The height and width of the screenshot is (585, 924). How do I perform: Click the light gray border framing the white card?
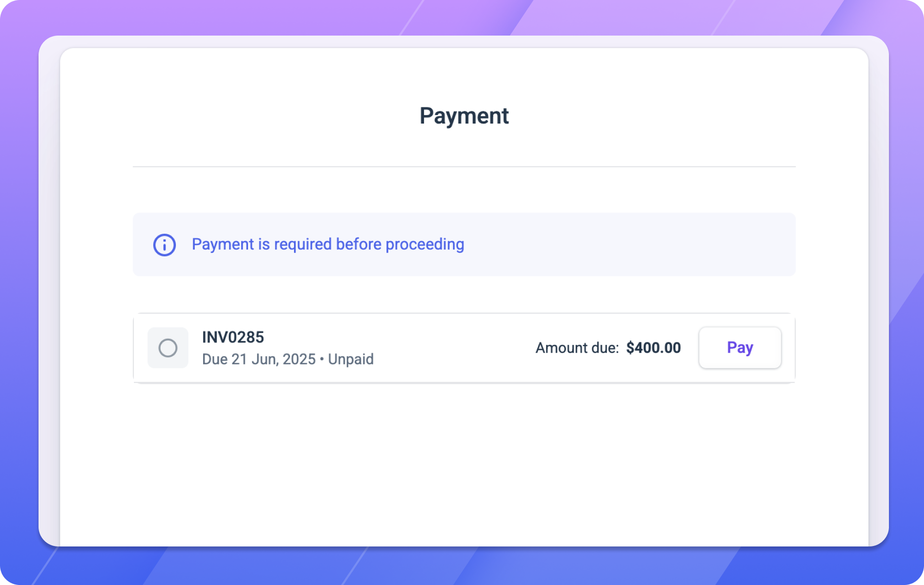(49, 296)
